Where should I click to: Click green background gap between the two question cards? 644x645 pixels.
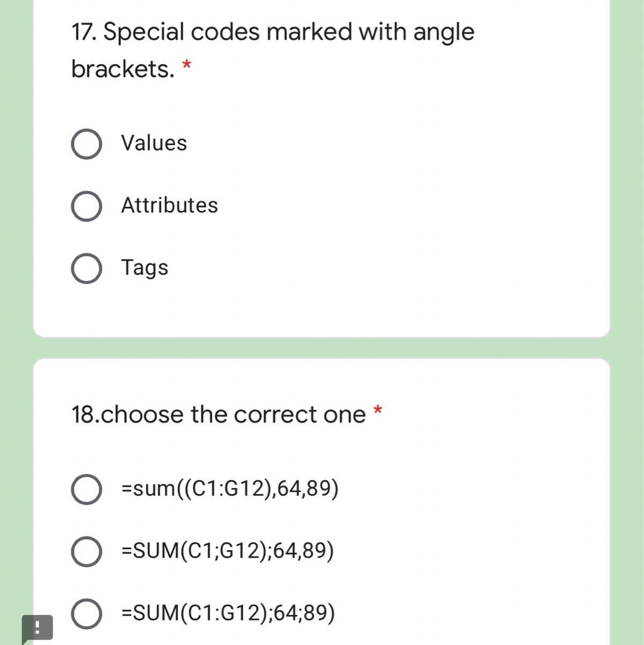(322, 348)
